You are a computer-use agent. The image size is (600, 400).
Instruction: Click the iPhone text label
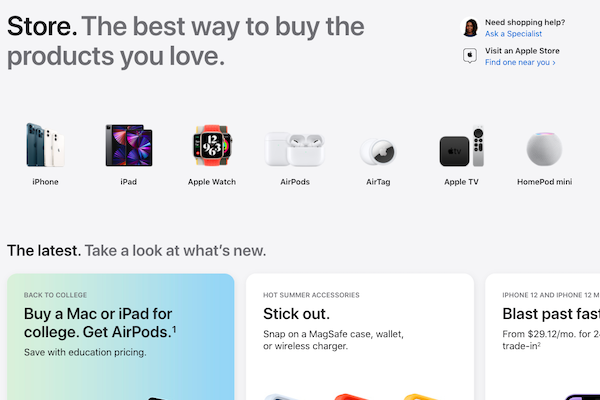[x=45, y=182]
